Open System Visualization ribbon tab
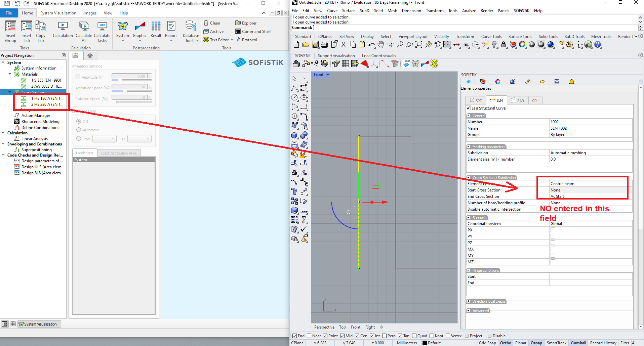This screenshot has width=644, height=346. point(58,13)
